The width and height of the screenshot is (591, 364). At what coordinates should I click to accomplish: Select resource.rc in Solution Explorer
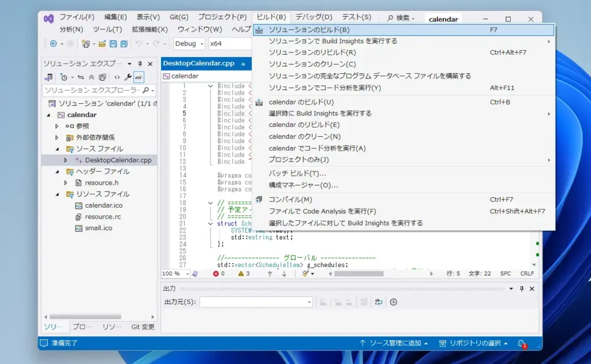pyautogui.click(x=103, y=217)
